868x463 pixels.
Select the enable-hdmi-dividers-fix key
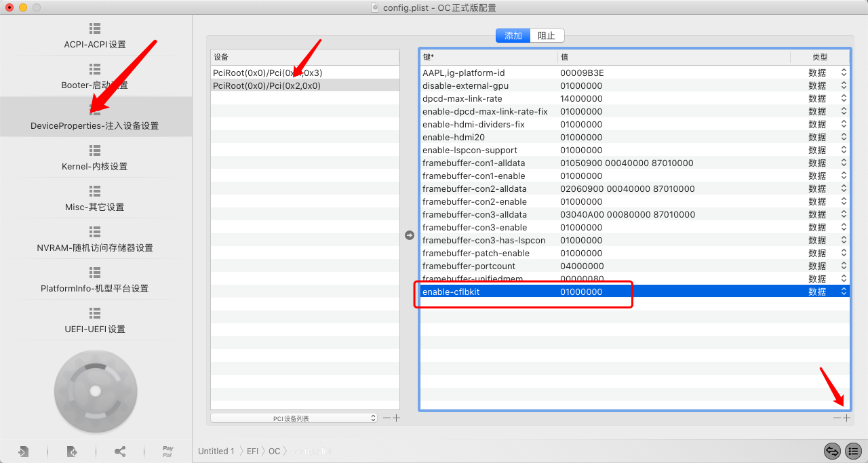(x=473, y=124)
